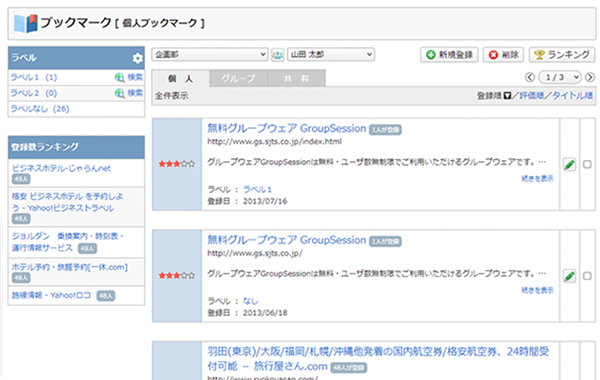This screenshot has height=380, width=600.
Task: Click 続きを表示 on index.html bookmark
Action: 537,178
